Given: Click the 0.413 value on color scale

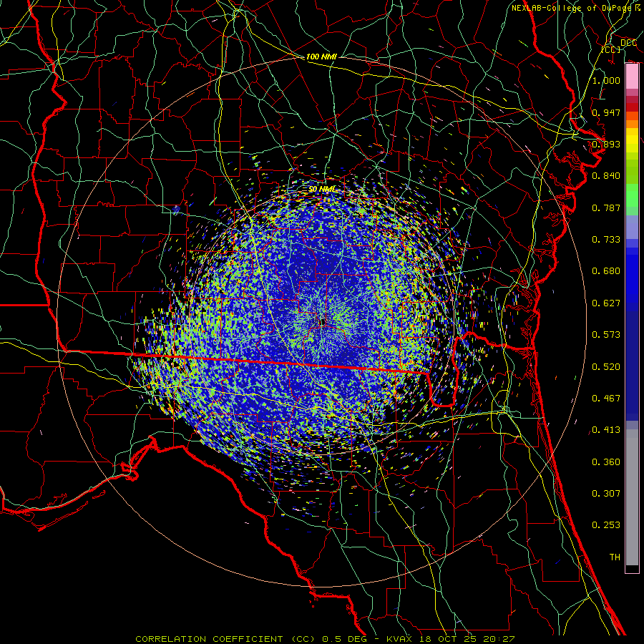Looking at the screenshot, I should click(x=606, y=430).
